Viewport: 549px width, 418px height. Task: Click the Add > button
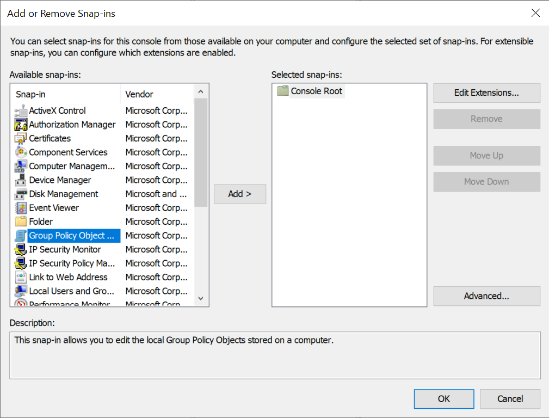240,194
